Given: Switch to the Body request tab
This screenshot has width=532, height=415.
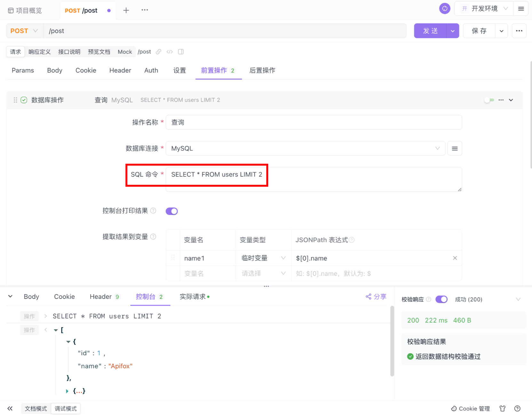Looking at the screenshot, I should pos(54,70).
